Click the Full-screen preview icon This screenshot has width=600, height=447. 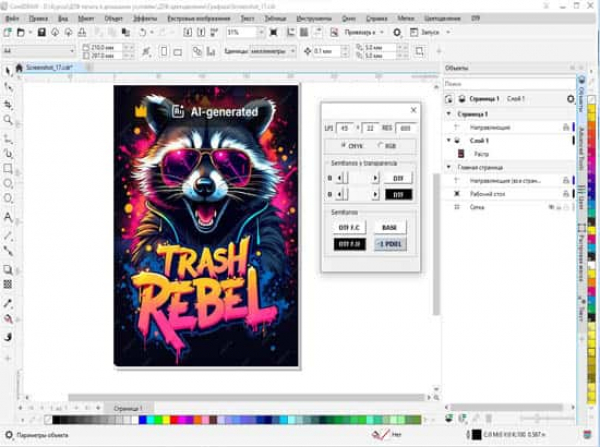[x=273, y=33]
